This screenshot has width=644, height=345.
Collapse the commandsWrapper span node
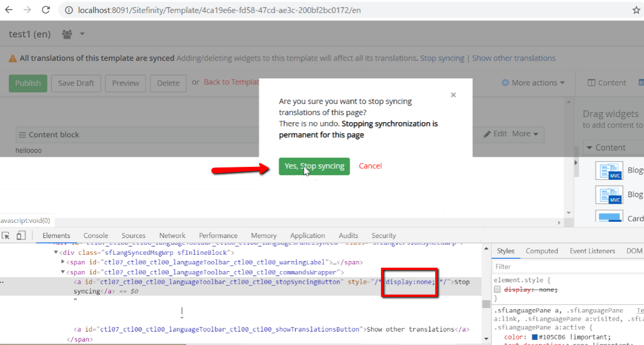pyautogui.click(x=63, y=272)
